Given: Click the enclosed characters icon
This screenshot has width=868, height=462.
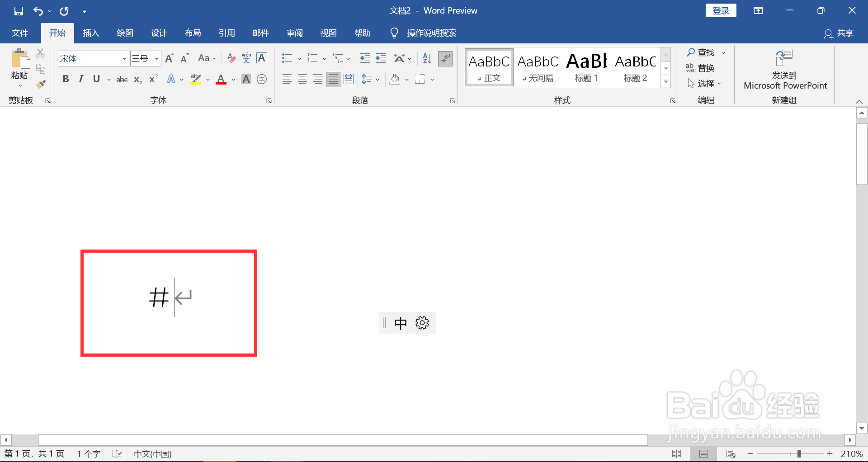Looking at the screenshot, I should [262, 80].
